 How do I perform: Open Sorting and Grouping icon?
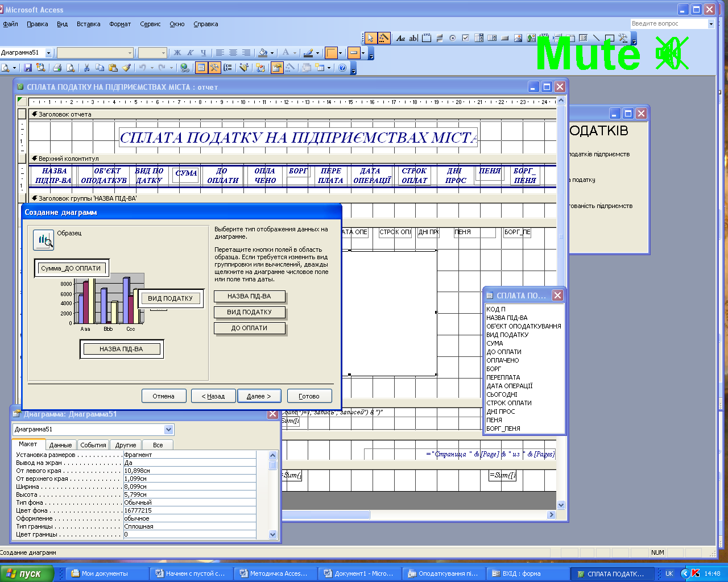pyautogui.click(x=227, y=68)
